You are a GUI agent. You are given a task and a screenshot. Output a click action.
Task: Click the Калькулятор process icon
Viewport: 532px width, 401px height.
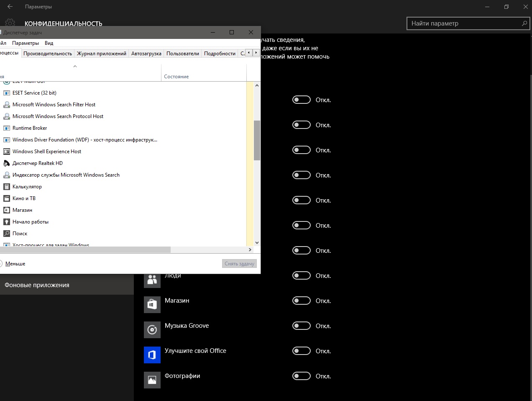(x=7, y=187)
